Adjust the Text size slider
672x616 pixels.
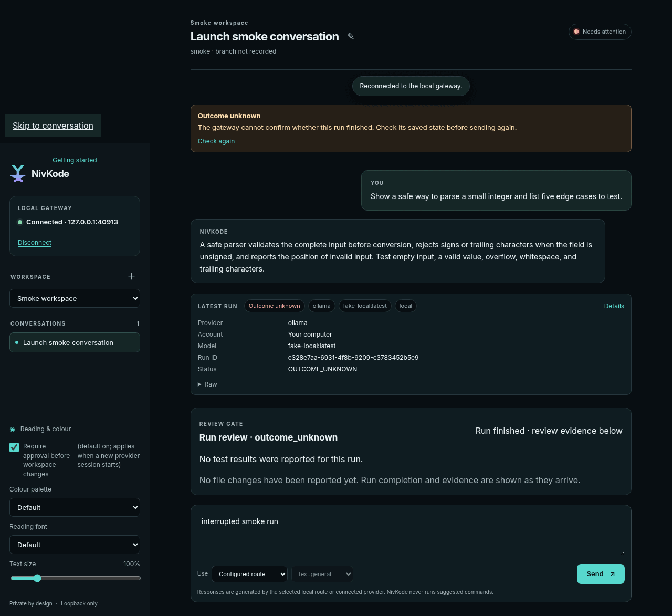tap(76, 578)
